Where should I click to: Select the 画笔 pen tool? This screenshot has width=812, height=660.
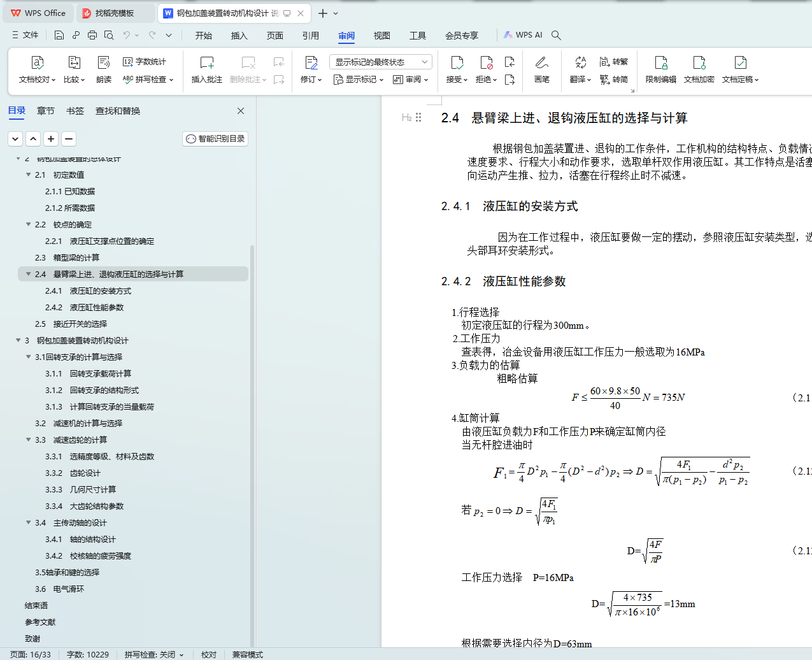coord(542,69)
